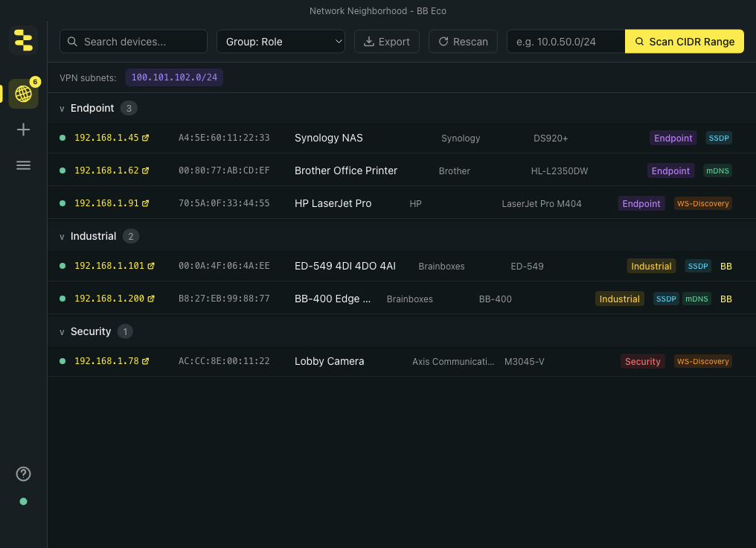Open the Group: Role dropdown

[x=281, y=42]
